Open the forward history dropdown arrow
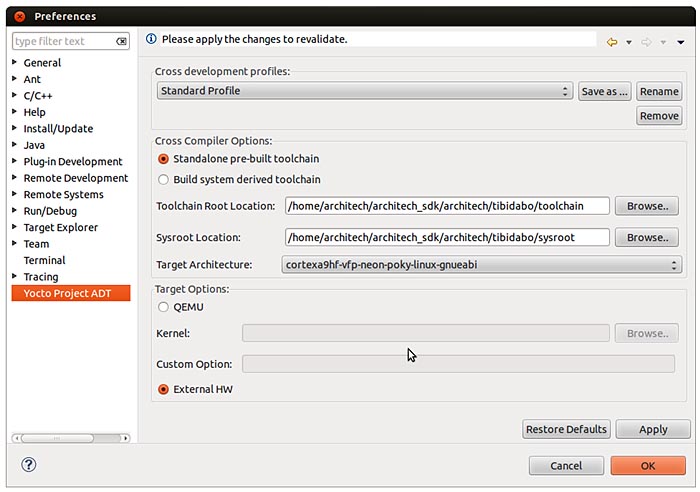The height and width of the screenshot is (492, 700). tap(663, 42)
